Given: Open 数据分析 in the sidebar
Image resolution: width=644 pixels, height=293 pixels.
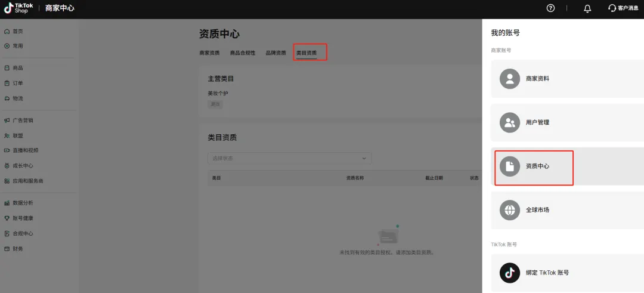Looking at the screenshot, I should (x=23, y=203).
